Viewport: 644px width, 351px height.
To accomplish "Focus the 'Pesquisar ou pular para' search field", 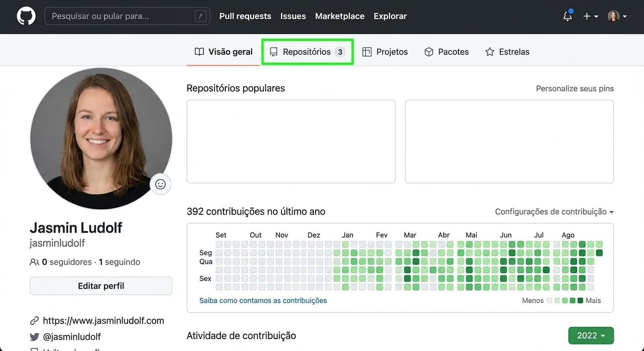I will pos(127,16).
